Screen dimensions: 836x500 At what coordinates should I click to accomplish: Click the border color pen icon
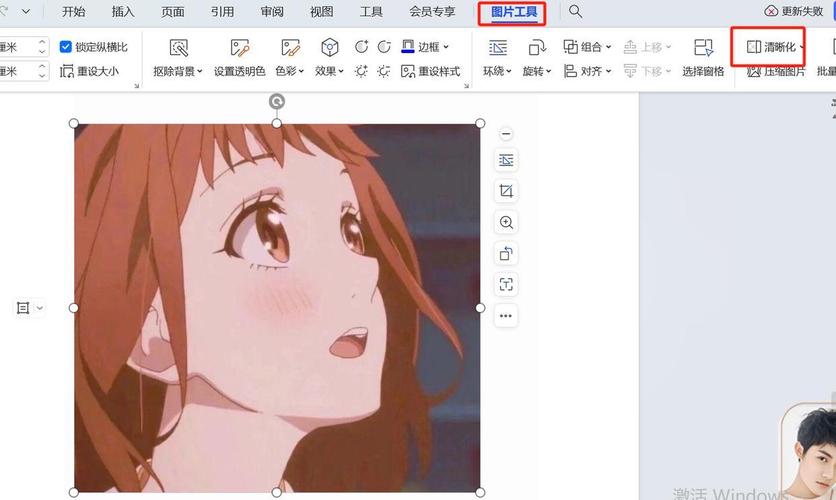tap(407, 47)
